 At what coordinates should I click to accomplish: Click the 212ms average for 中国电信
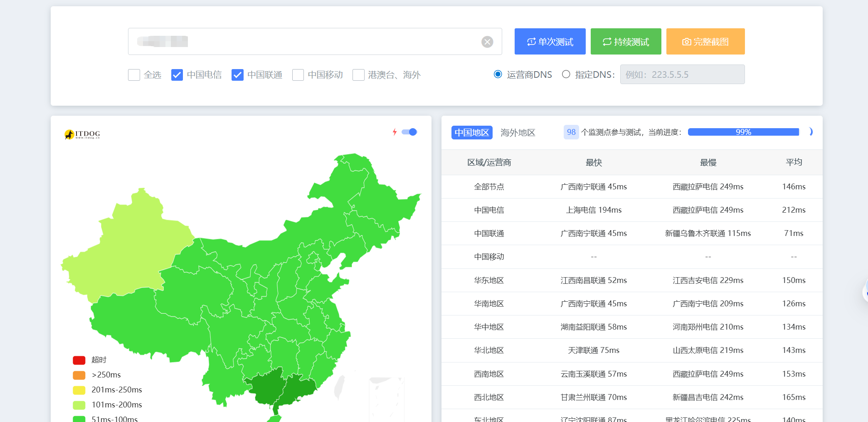[794, 210]
